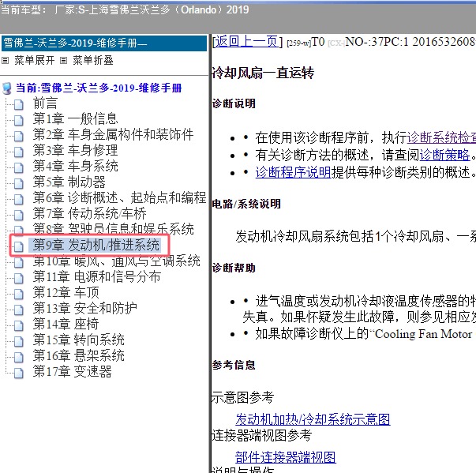Open 部件连接器端视图 link
The width and height of the screenshot is (476, 473).
click(285, 457)
